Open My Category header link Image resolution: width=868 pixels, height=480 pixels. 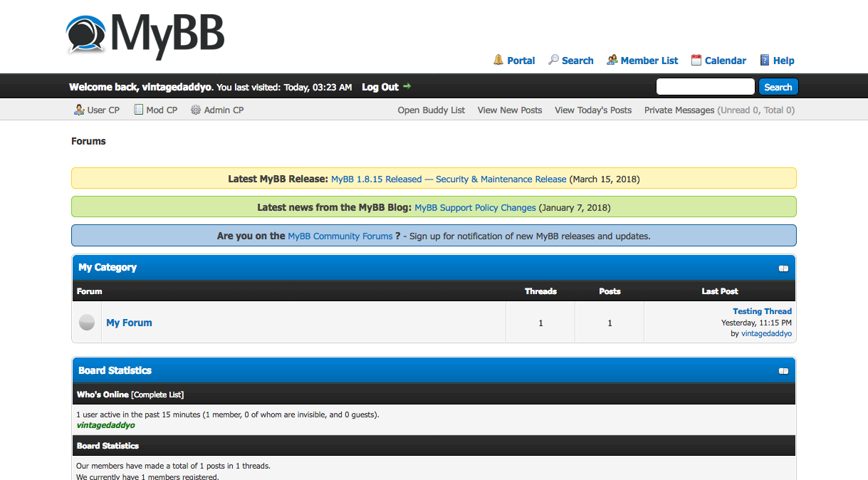click(108, 267)
